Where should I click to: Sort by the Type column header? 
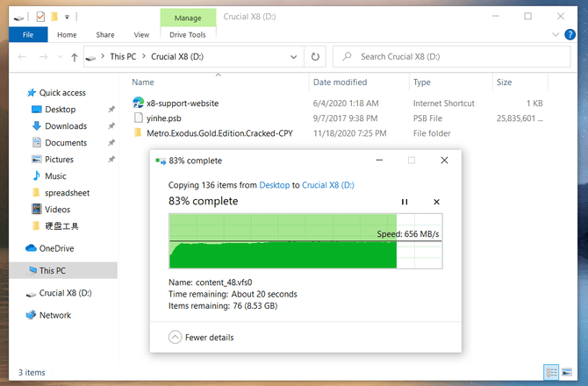pos(422,82)
